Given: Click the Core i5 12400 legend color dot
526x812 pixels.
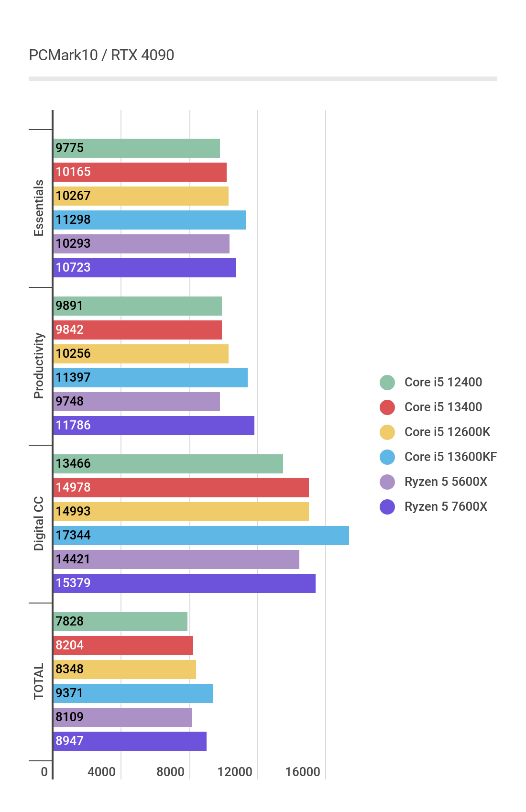Looking at the screenshot, I should [x=387, y=383].
